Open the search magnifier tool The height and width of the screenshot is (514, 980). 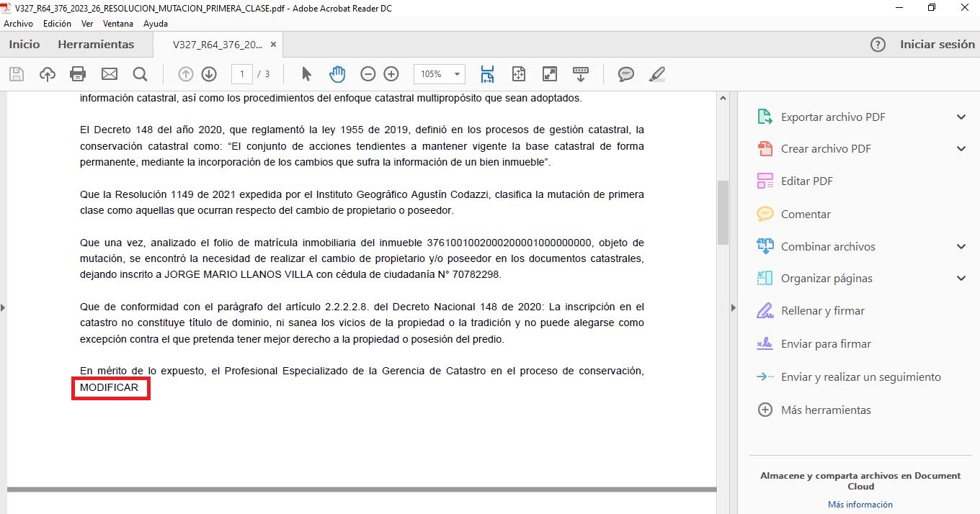[x=140, y=74]
